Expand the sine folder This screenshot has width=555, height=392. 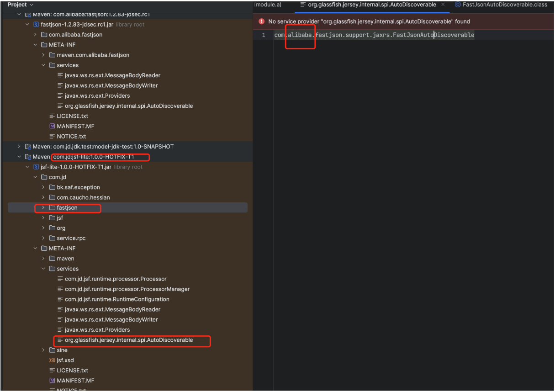point(43,350)
